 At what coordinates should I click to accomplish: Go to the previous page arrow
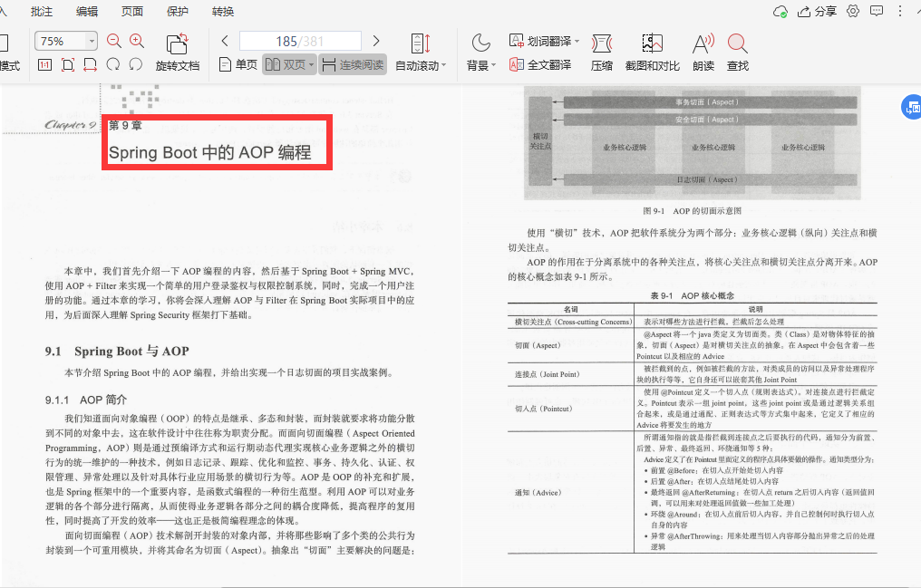click(225, 41)
